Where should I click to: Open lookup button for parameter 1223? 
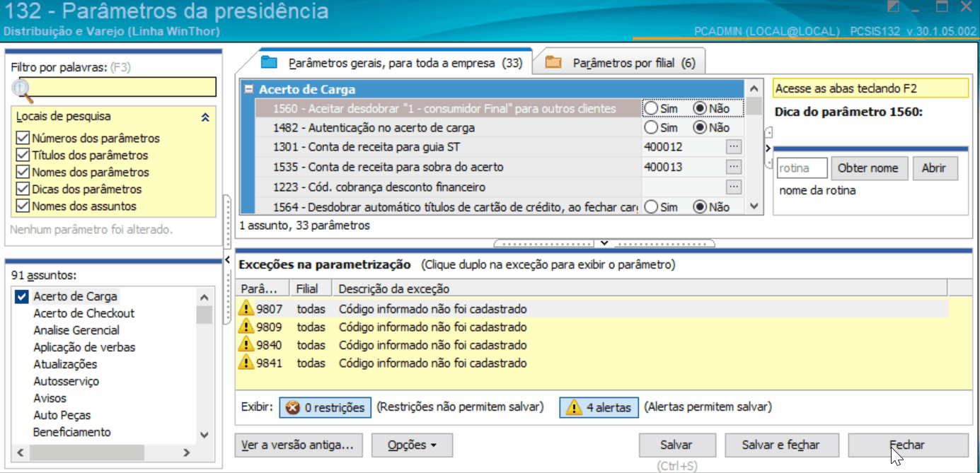point(734,187)
